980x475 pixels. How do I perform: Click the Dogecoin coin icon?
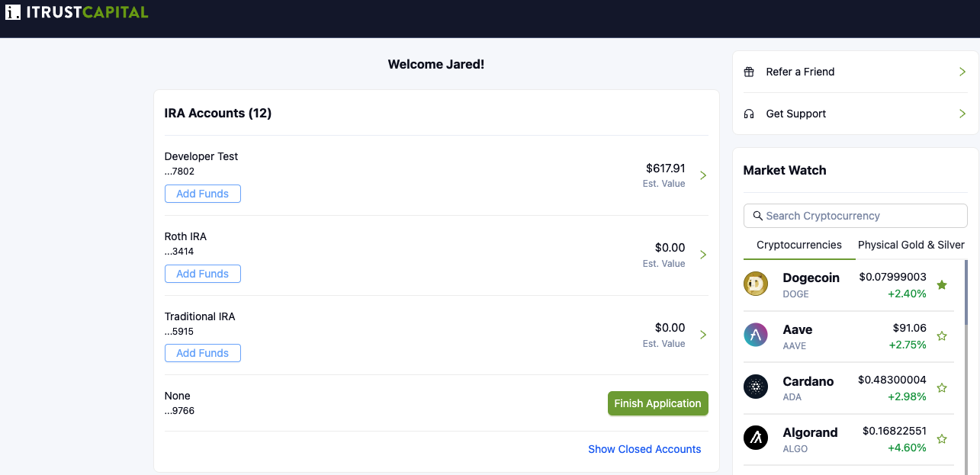tap(756, 284)
